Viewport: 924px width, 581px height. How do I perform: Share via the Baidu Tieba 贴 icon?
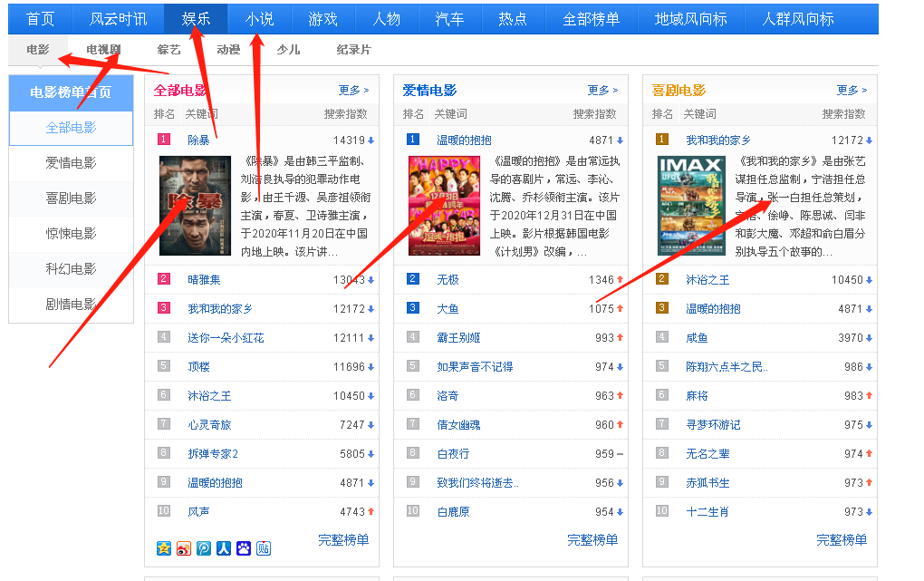click(x=264, y=548)
